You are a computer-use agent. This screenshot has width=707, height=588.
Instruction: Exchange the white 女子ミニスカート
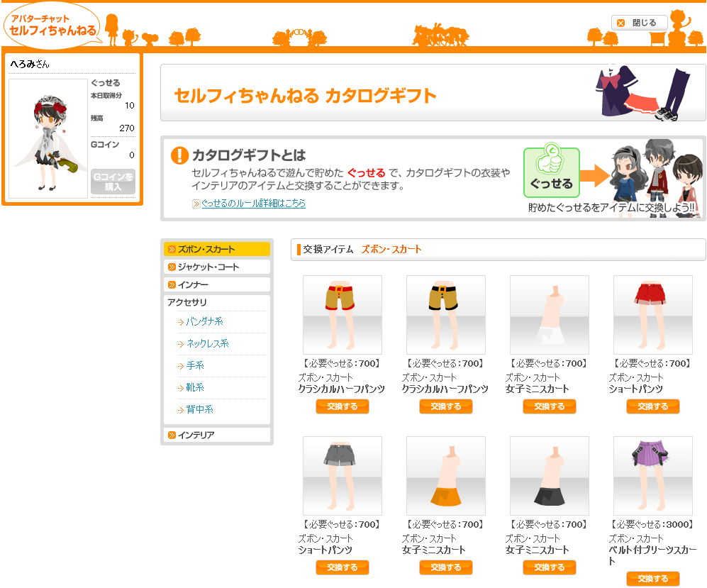click(x=549, y=406)
